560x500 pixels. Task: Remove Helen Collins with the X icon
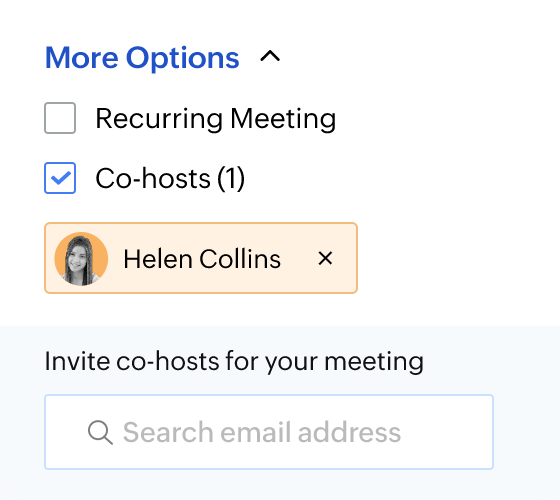coord(325,258)
